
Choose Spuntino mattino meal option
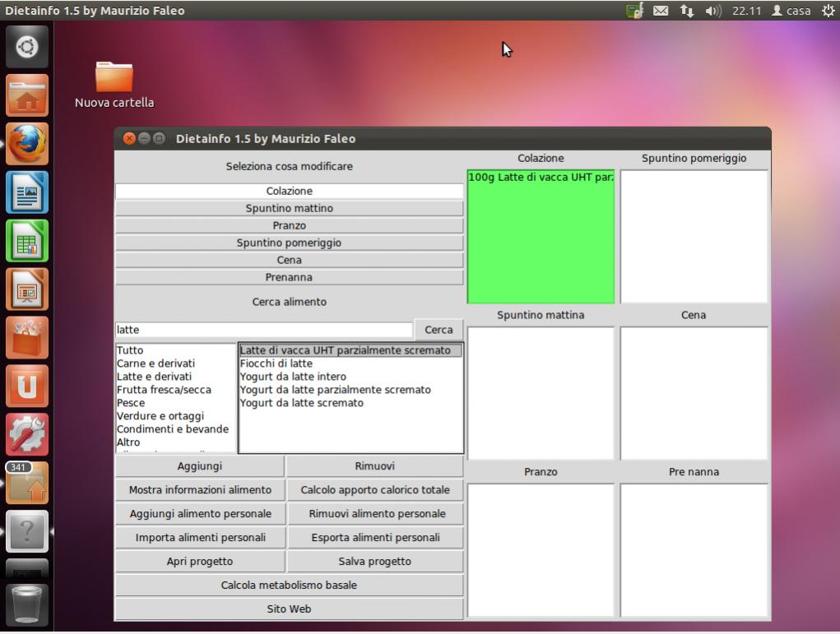289,208
